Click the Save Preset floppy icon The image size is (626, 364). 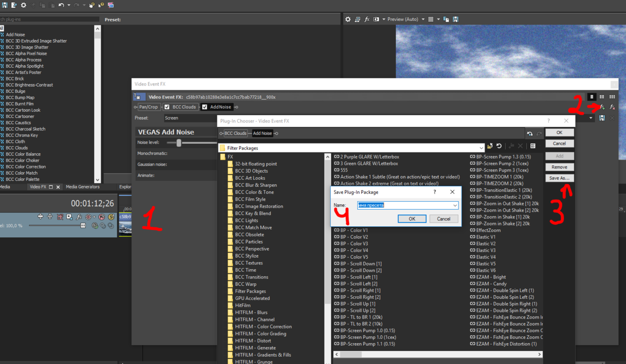(602, 118)
